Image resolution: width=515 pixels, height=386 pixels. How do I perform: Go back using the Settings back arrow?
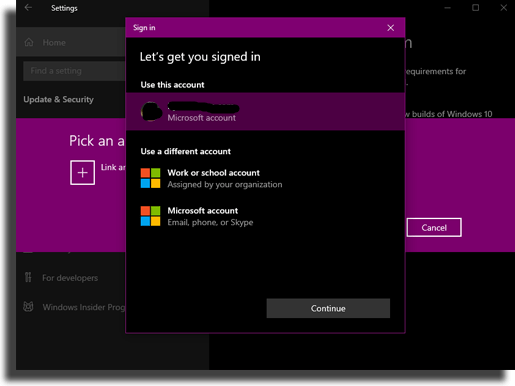[28, 8]
